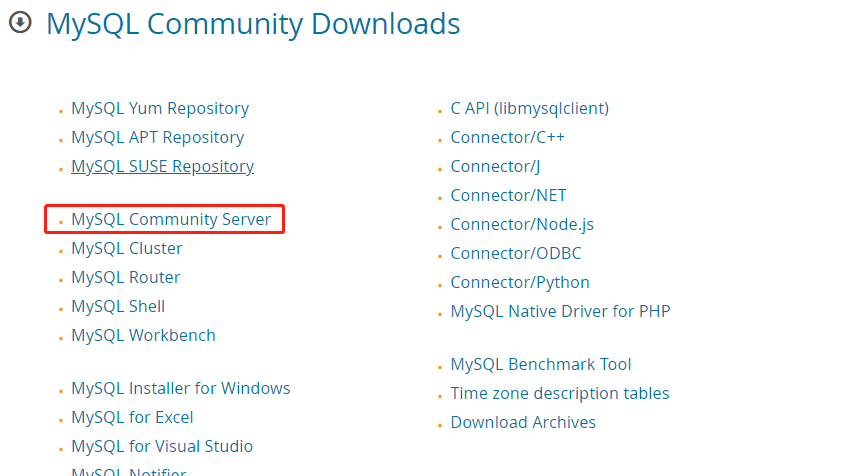Open the C API (libmysqlclient) link
Viewport: 846px width, 476px height.
529,108
